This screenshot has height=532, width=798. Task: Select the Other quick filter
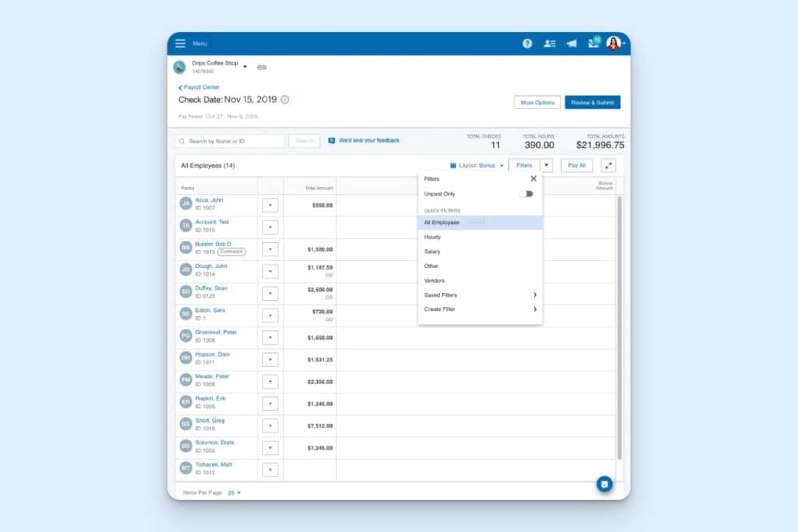pos(480,266)
